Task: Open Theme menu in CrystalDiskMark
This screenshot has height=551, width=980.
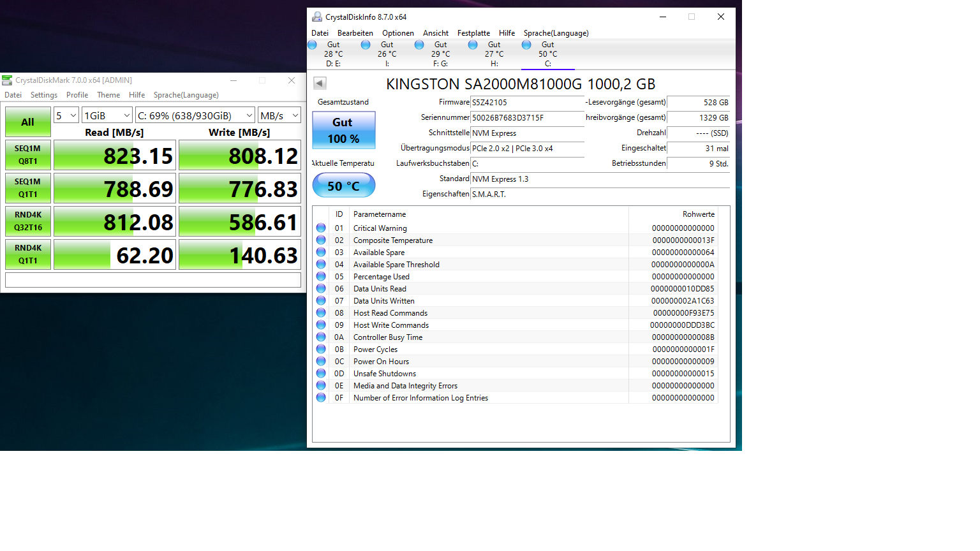Action: point(108,95)
